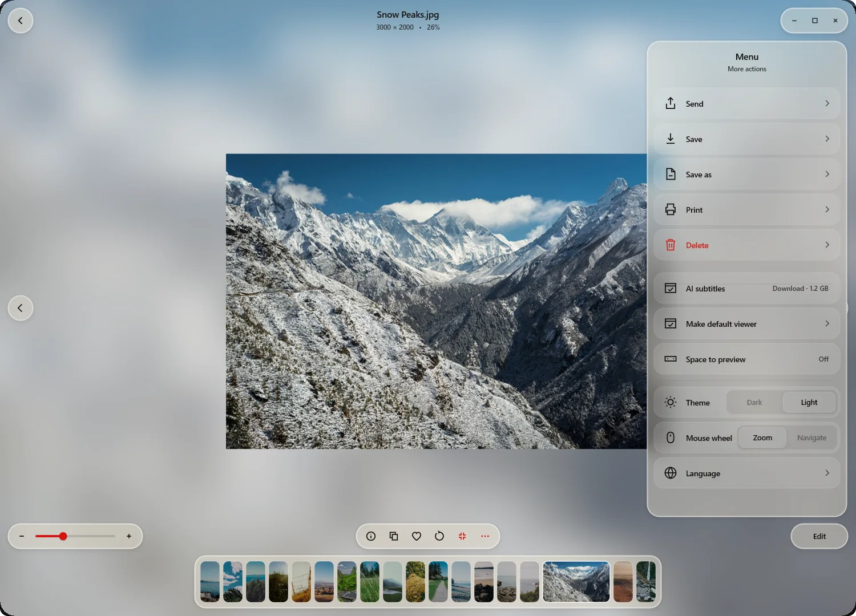The width and height of the screenshot is (856, 616).
Task: Close the menu via three-dots icon
Action: [x=485, y=536]
